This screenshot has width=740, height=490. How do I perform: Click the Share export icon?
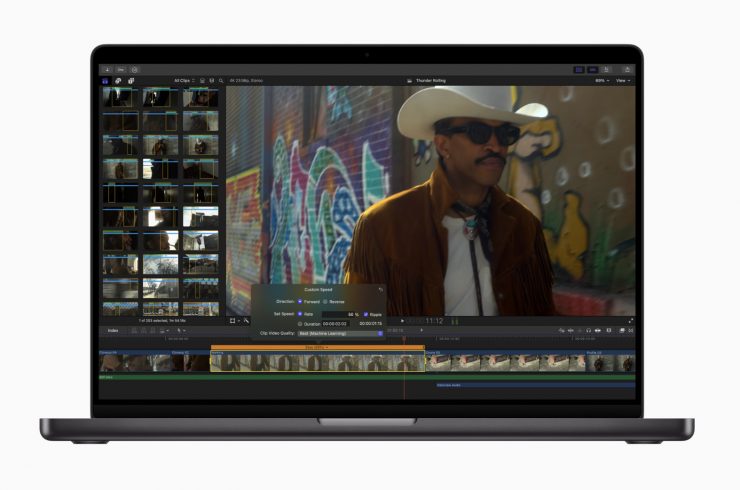tap(627, 69)
